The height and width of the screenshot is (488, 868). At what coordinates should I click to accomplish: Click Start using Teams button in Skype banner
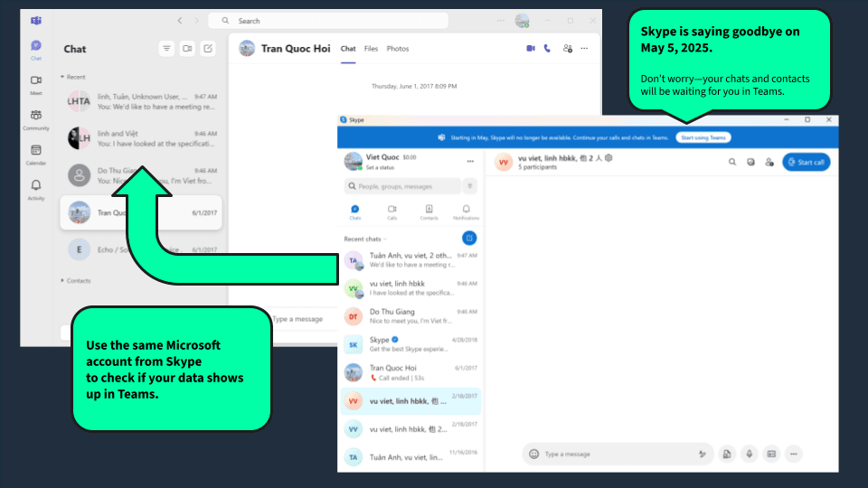click(703, 137)
